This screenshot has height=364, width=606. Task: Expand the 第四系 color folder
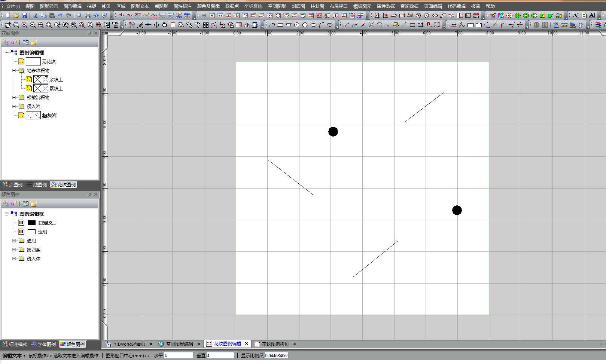14,250
